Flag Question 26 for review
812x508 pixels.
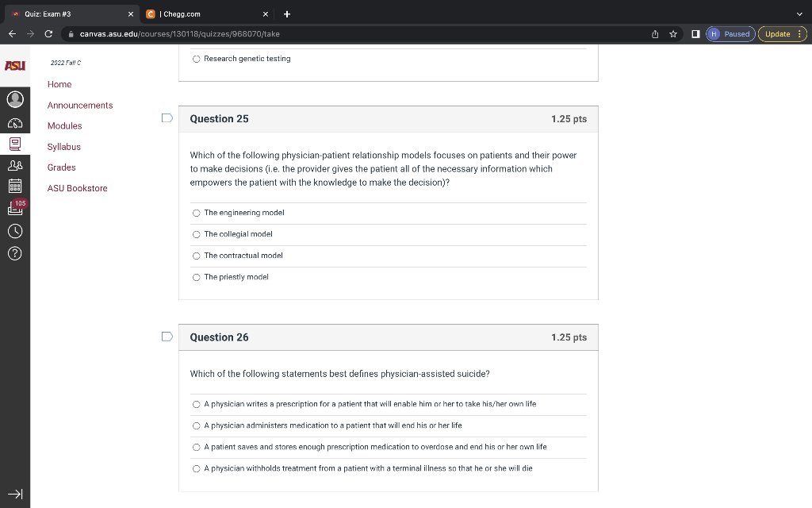click(167, 337)
